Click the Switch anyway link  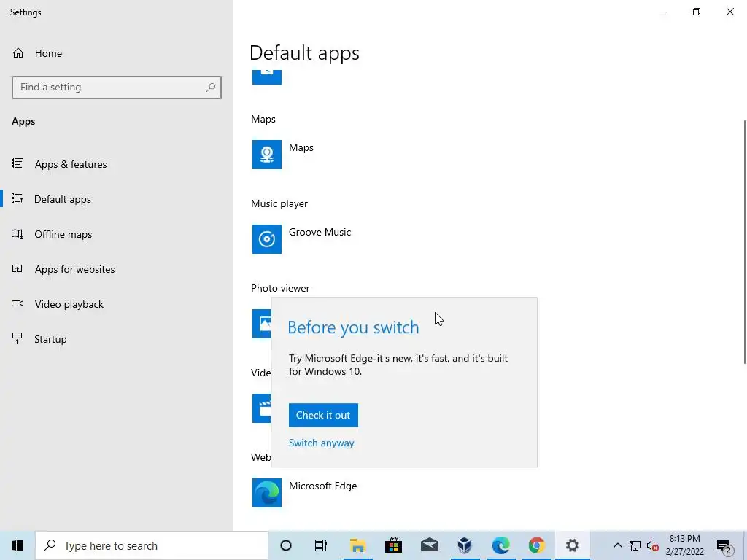[321, 443]
